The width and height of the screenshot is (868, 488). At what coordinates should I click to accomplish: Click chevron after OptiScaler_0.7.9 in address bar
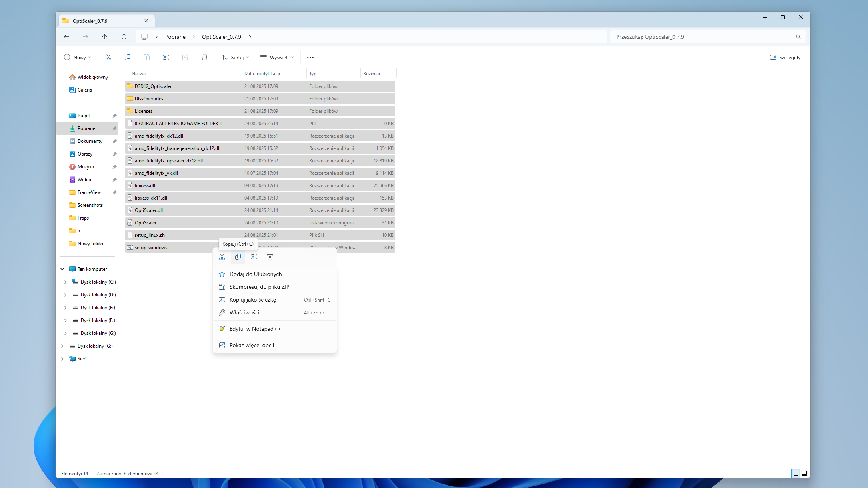(250, 37)
